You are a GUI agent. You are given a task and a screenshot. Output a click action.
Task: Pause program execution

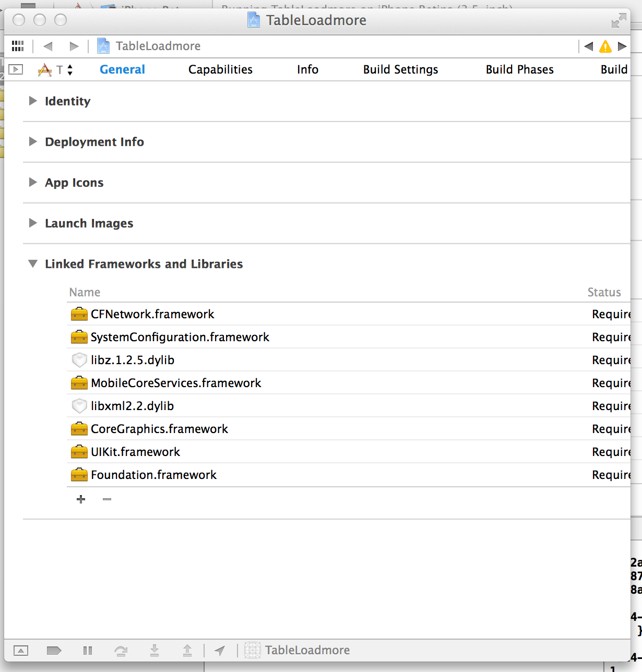(x=88, y=650)
